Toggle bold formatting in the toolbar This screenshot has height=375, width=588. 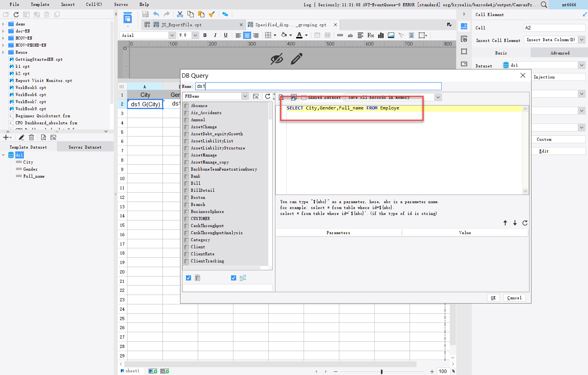[205, 35]
